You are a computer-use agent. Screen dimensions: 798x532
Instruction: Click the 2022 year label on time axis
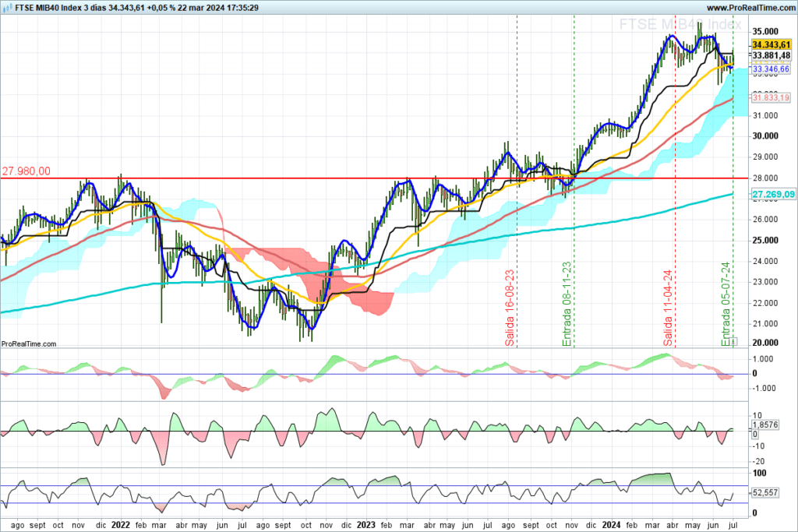[121, 525]
